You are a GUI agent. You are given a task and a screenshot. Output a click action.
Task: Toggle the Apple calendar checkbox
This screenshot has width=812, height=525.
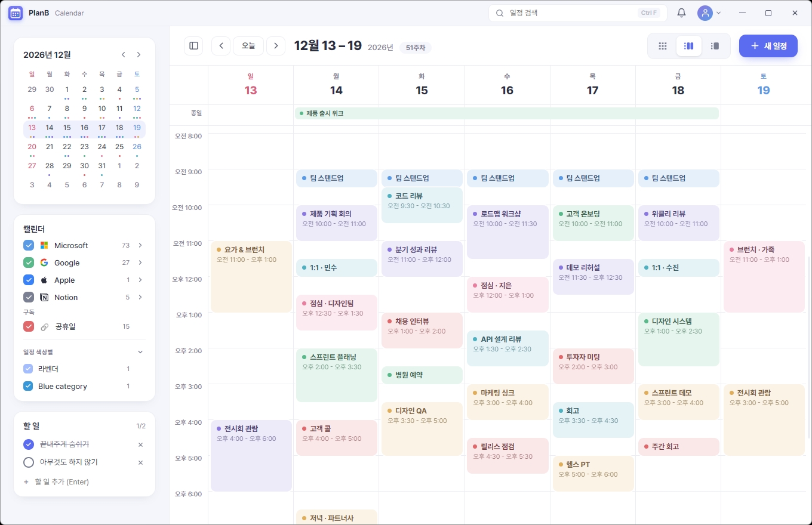(x=29, y=280)
